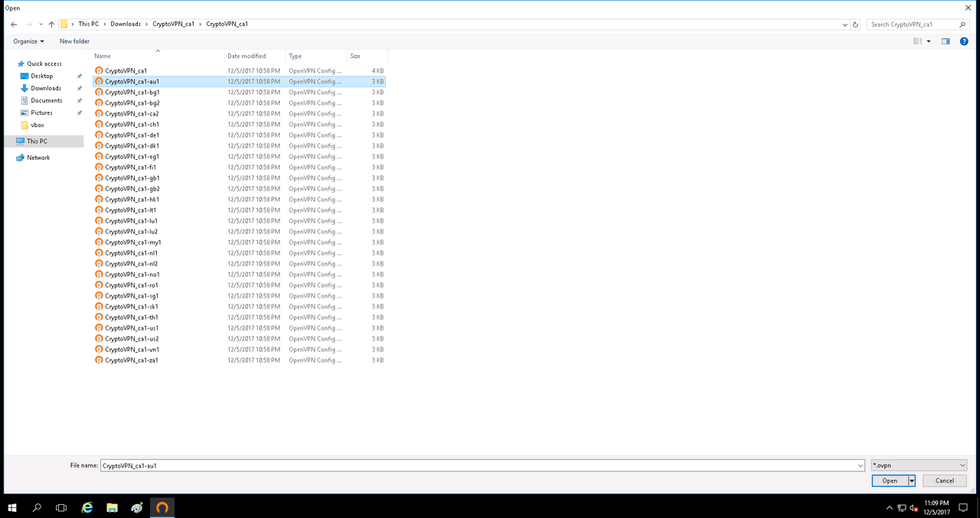Open the help question mark icon
This screenshot has height=518, width=980.
964,41
